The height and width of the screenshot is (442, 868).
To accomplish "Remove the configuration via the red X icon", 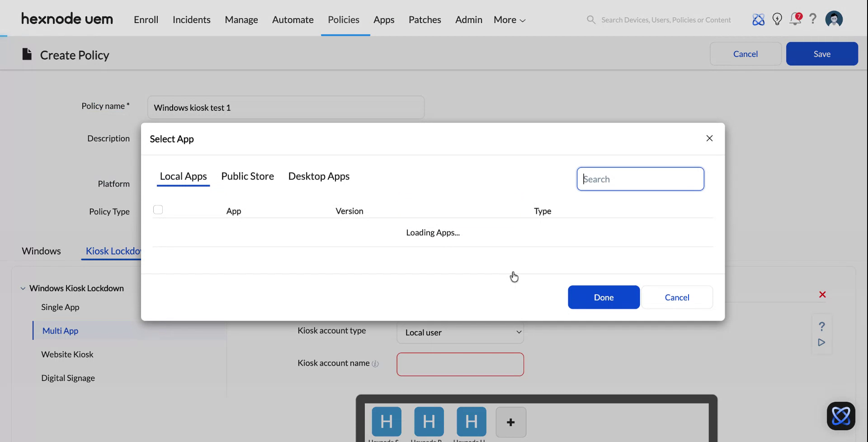I will [822, 294].
